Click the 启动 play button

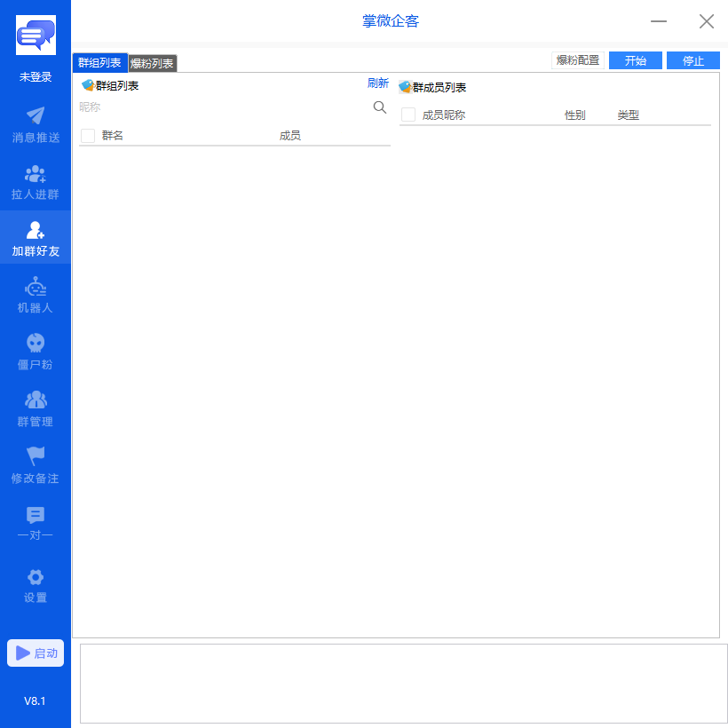(x=36, y=653)
